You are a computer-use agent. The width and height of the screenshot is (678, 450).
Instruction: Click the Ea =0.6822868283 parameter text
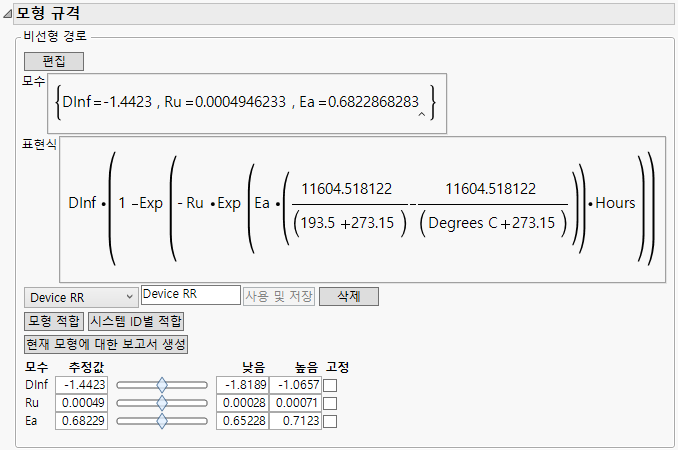[x=359, y=102]
